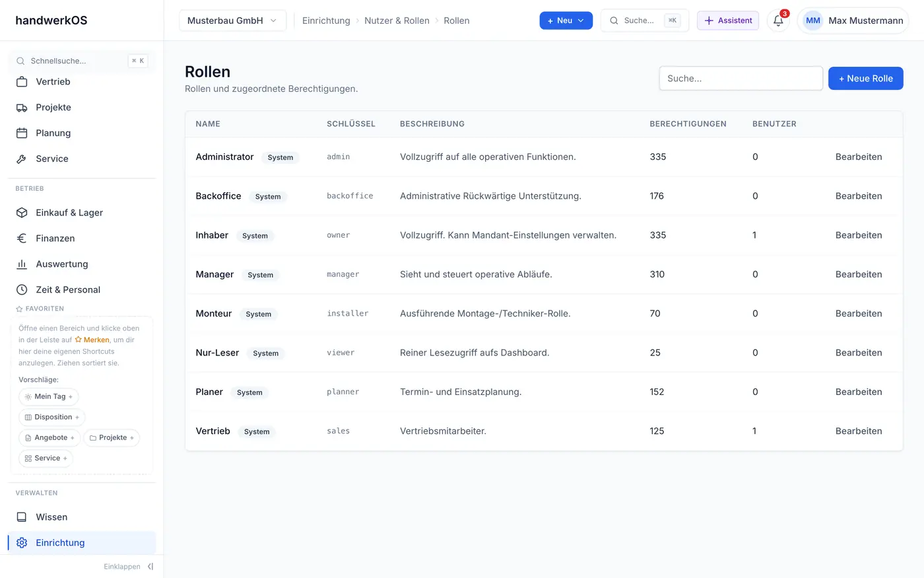
Task: Expand the Musterbau GmbH company dropdown
Action: [x=233, y=20]
